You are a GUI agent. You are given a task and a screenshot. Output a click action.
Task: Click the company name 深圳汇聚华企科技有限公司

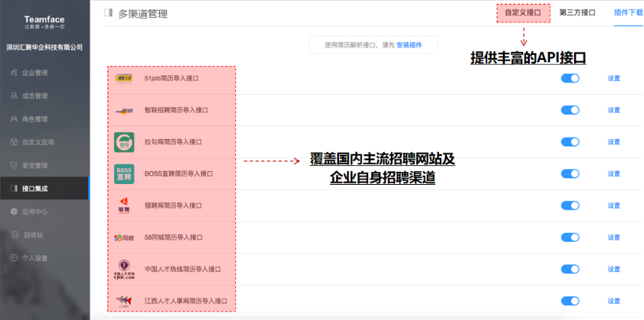click(44, 47)
